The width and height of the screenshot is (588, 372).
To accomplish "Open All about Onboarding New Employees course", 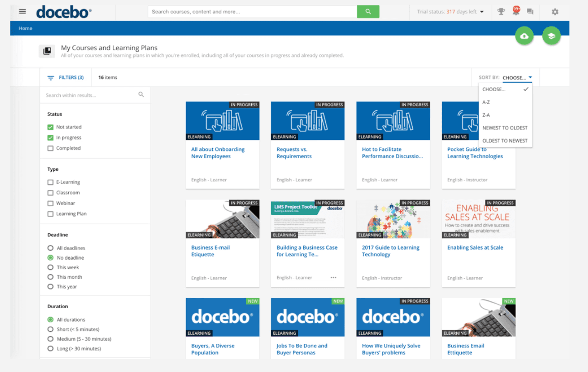I will click(x=218, y=153).
